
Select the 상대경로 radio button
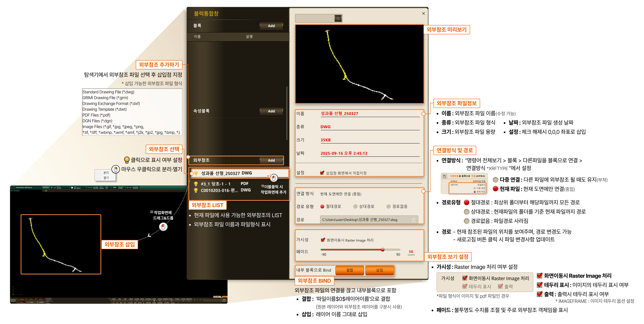tap(355, 206)
